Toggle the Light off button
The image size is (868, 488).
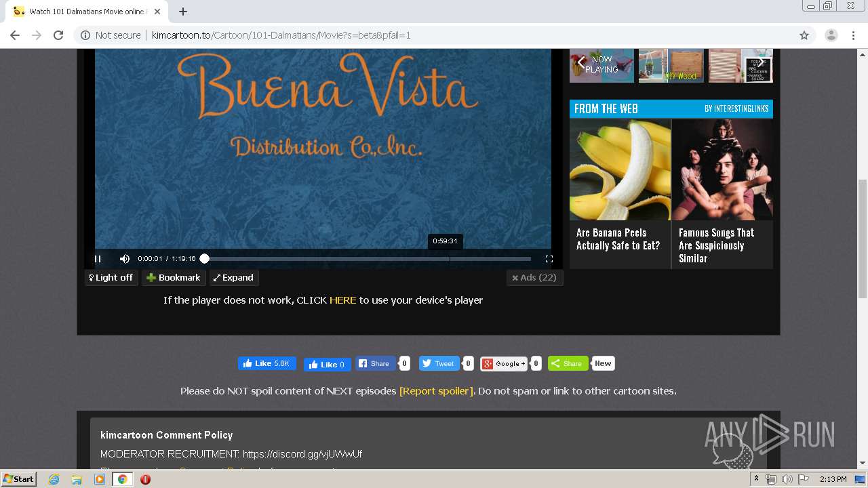pos(111,278)
